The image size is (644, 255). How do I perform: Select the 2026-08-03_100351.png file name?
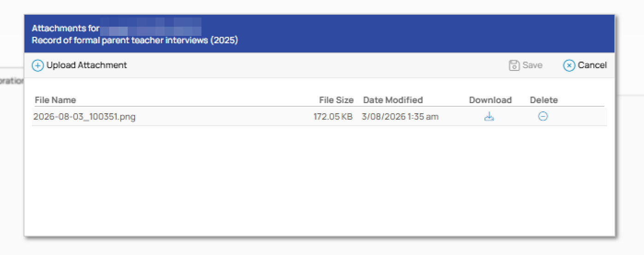point(84,117)
